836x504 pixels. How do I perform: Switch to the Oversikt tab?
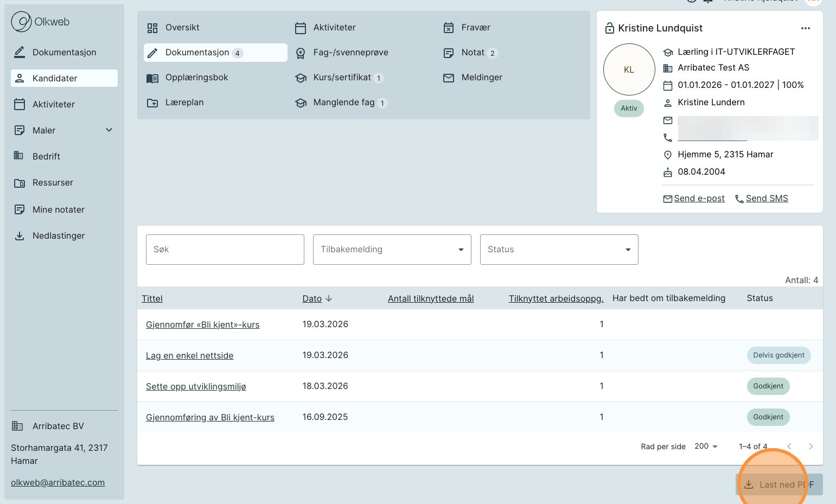182,28
